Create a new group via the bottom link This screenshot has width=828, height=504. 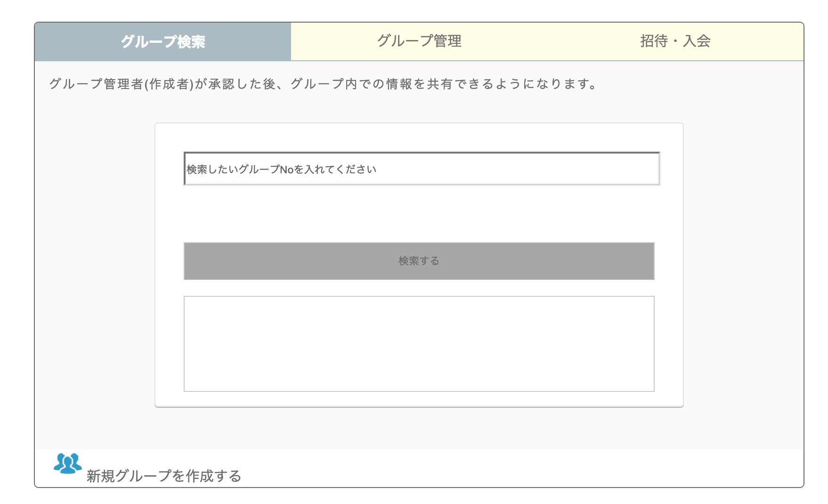(x=163, y=476)
